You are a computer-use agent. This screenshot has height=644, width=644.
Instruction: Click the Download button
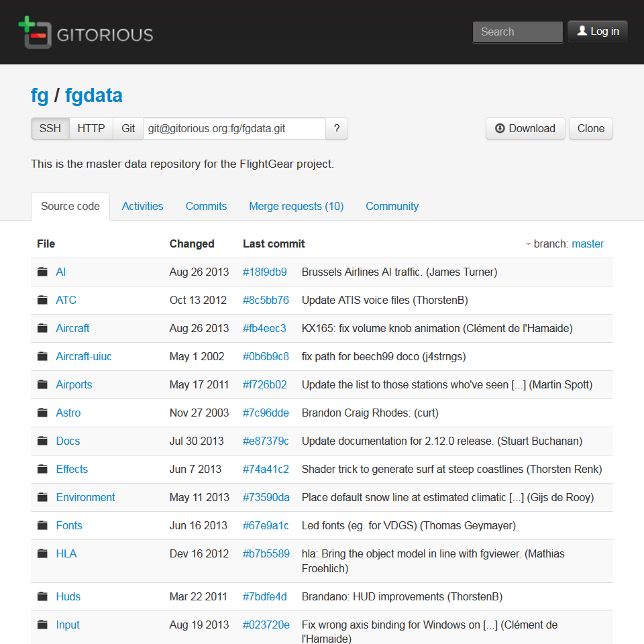[x=525, y=129]
